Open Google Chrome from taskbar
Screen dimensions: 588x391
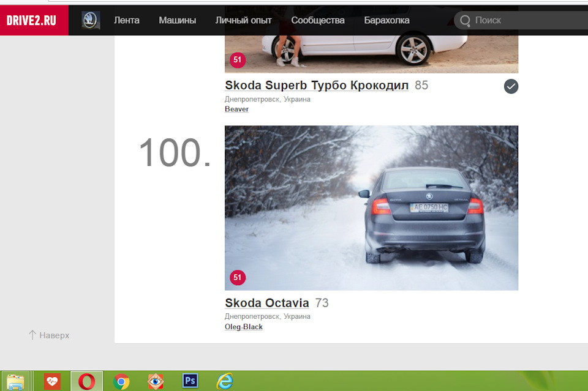[121, 382]
